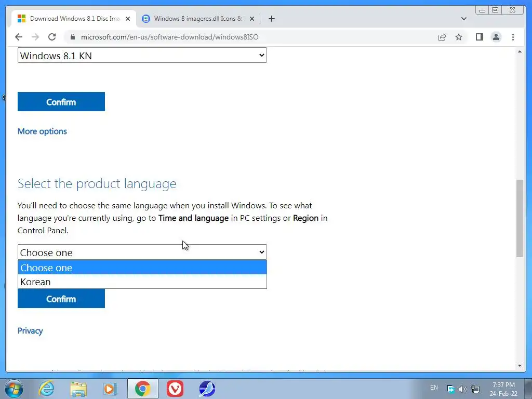The height and width of the screenshot is (399, 532).
Task: Open the Privacy link
Action: [30, 331]
